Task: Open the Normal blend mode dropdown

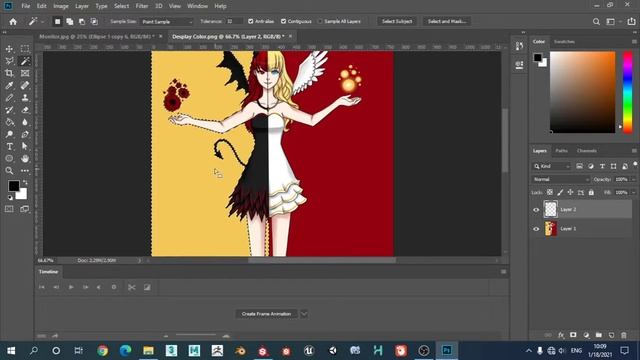Action: click(x=561, y=179)
